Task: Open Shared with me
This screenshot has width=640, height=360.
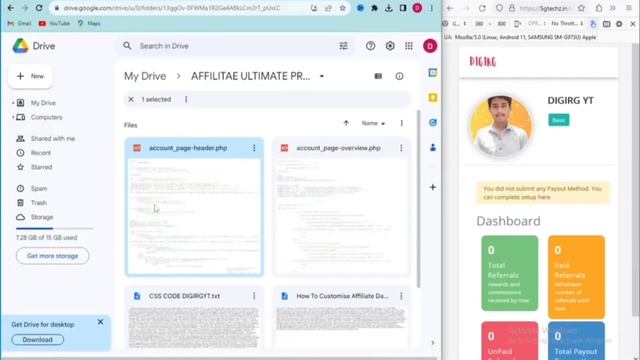Action: [53, 139]
